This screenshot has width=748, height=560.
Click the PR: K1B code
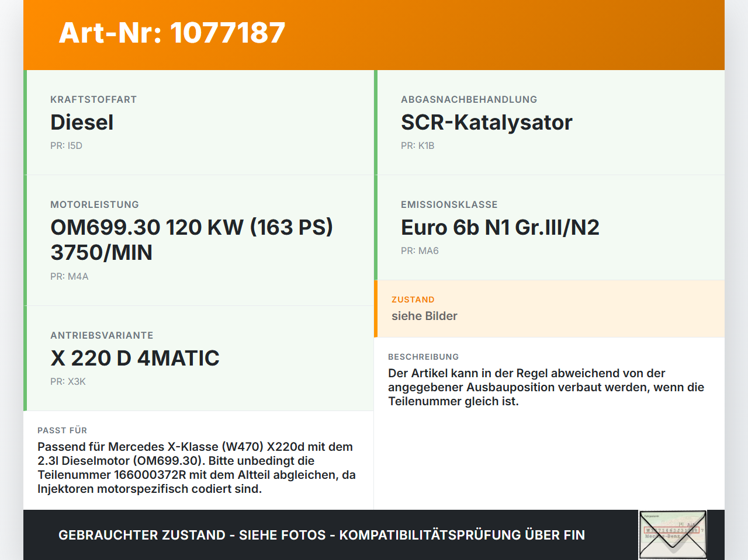(x=417, y=146)
